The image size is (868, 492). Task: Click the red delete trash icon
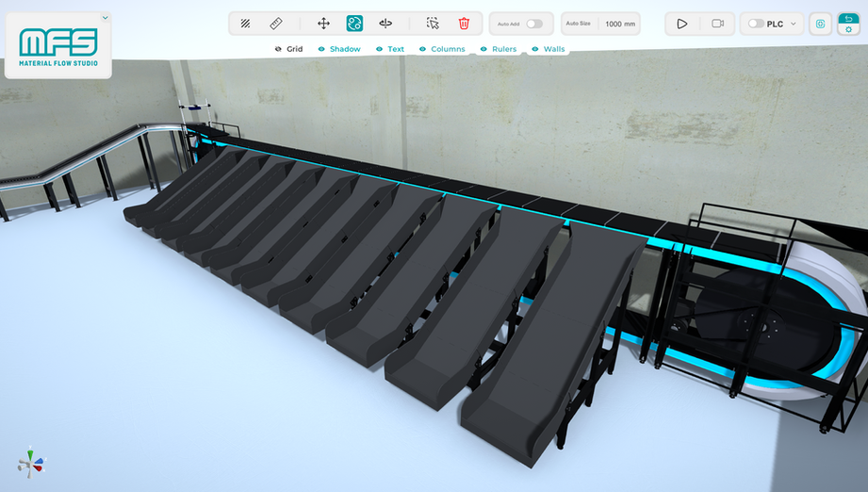point(464,24)
